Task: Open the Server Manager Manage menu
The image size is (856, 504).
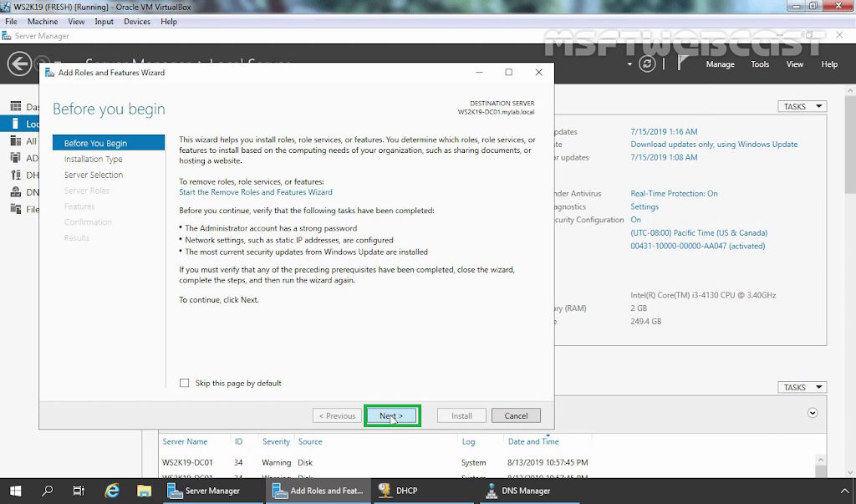Action: (x=720, y=64)
